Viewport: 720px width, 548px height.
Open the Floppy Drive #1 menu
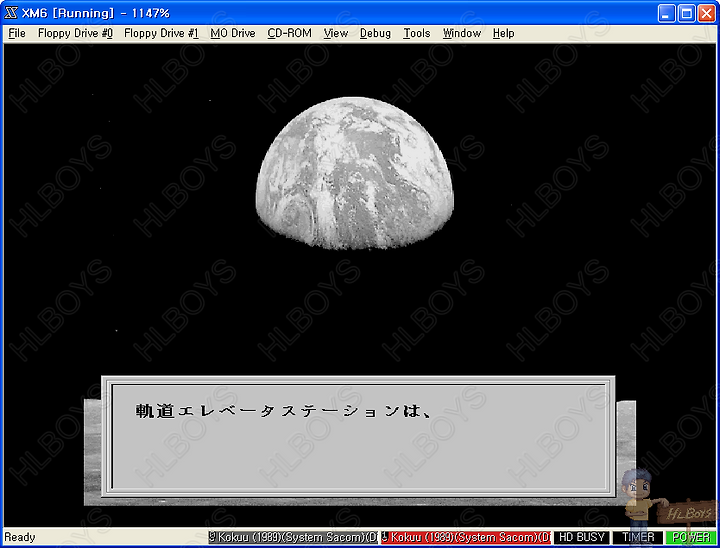(x=161, y=33)
